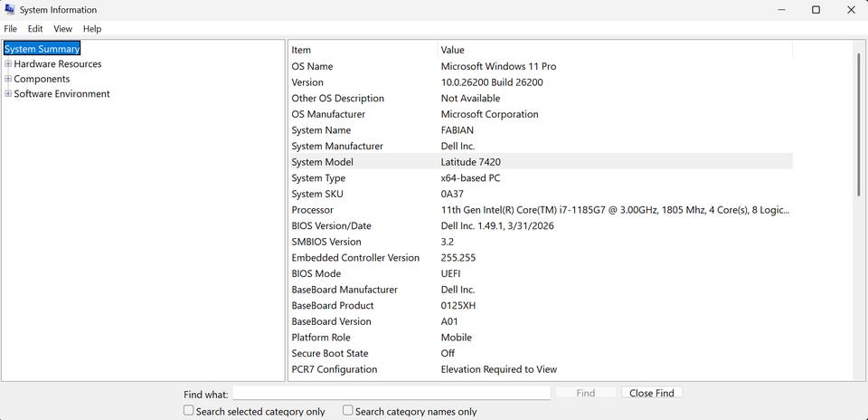Click the Find what input field

point(392,393)
